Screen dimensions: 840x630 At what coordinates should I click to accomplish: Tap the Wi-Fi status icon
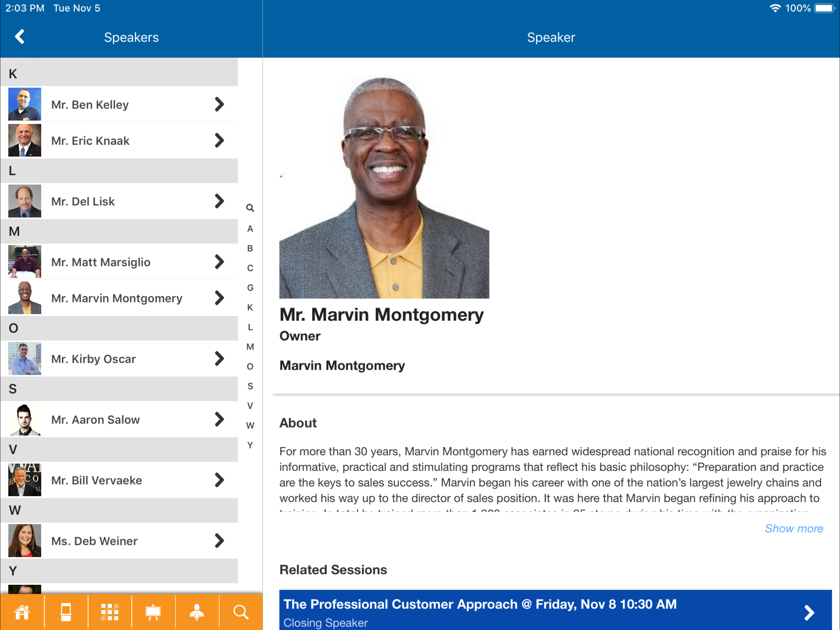775,8
